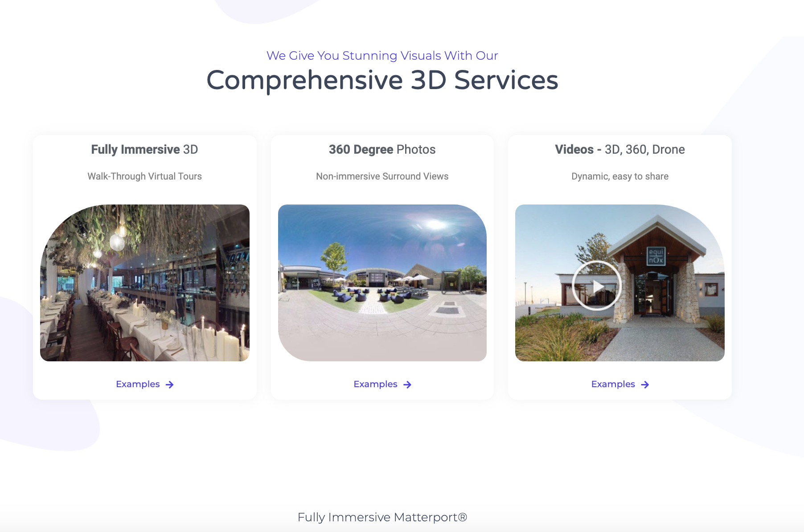Click the arrow icon under the Videos card

tap(645, 385)
